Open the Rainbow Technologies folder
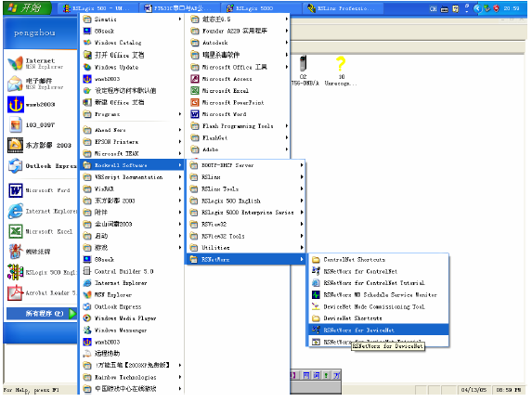 (132, 377)
